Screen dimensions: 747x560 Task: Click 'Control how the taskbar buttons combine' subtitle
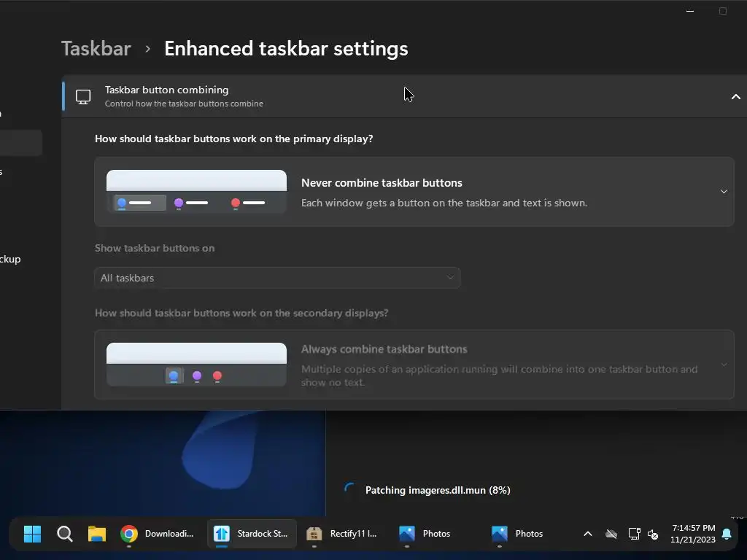[184, 104]
